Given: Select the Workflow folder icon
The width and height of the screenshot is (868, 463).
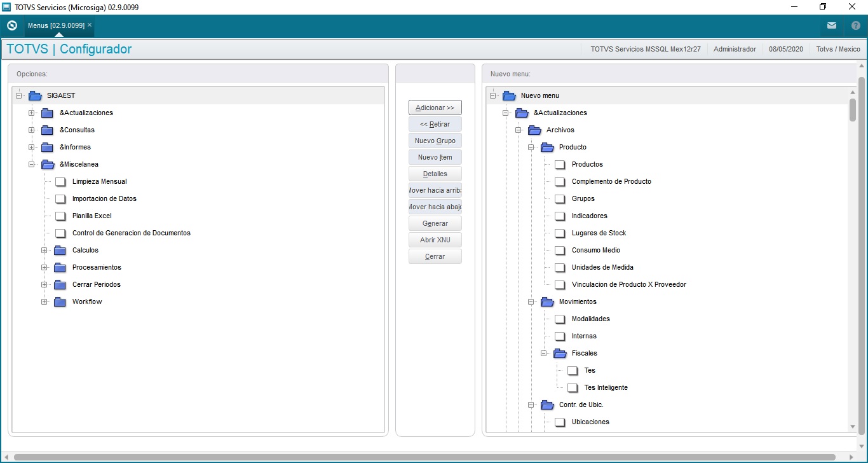Looking at the screenshot, I should 60,301.
